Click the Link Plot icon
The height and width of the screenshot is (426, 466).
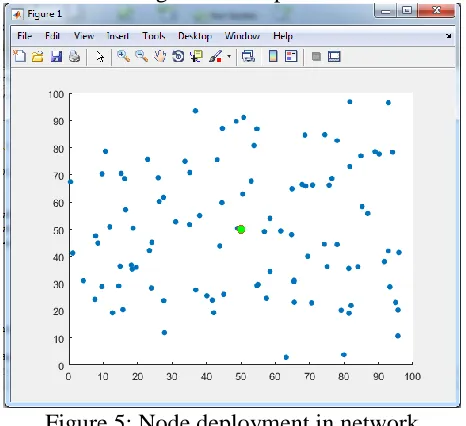pyautogui.click(x=248, y=56)
